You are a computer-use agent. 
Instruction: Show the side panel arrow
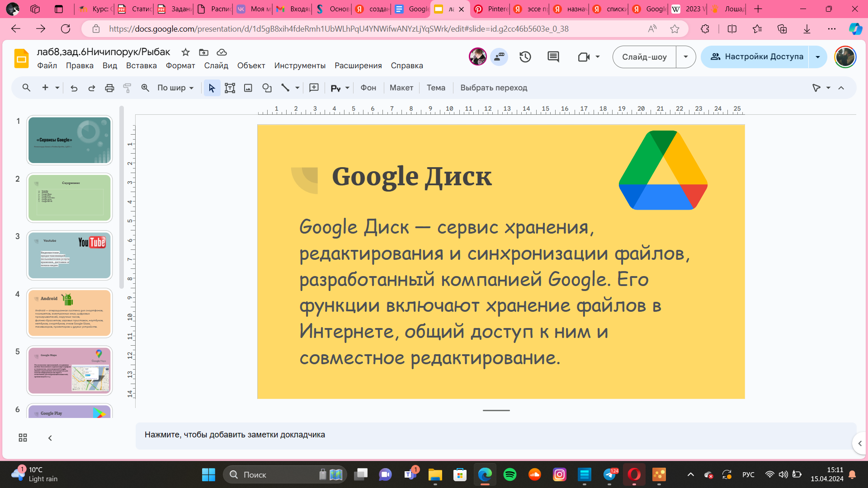click(860, 443)
